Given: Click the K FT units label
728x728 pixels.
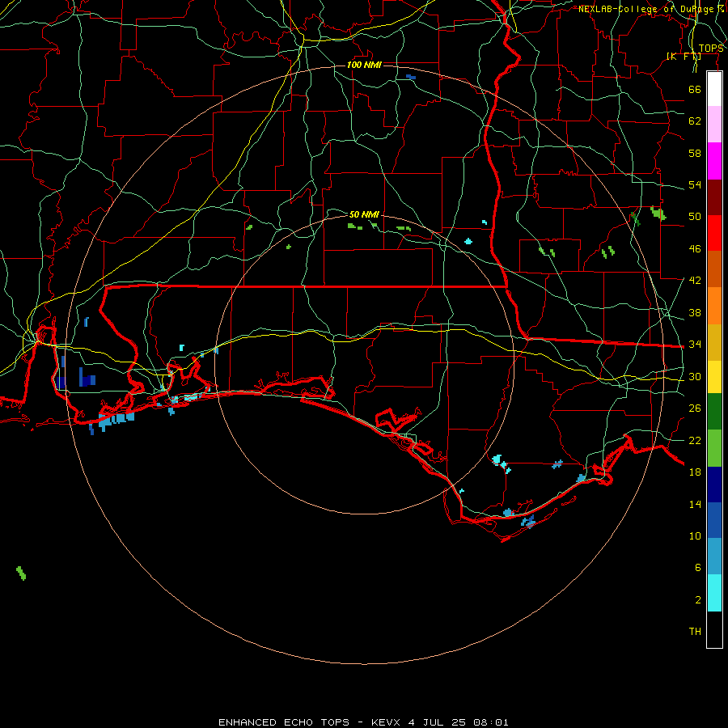Looking at the screenshot, I should (684, 57).
